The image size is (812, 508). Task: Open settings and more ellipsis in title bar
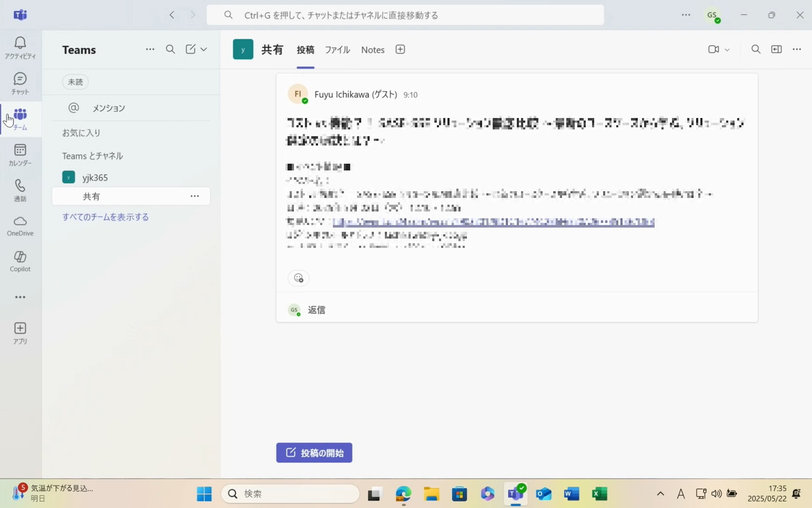click(686, 15)
